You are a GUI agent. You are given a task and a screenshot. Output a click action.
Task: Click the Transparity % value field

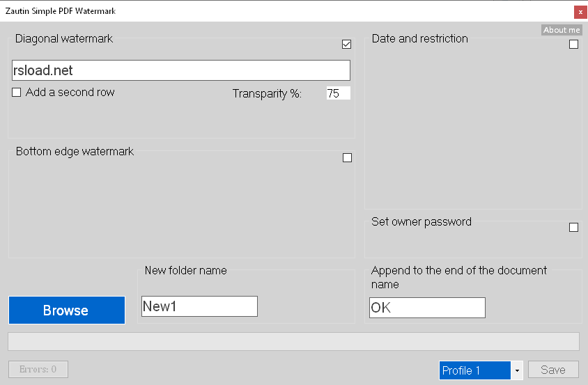338,93
